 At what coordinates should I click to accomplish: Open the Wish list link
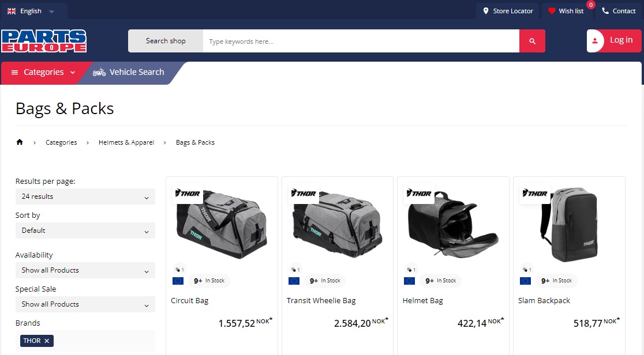(x=566, y=11)
